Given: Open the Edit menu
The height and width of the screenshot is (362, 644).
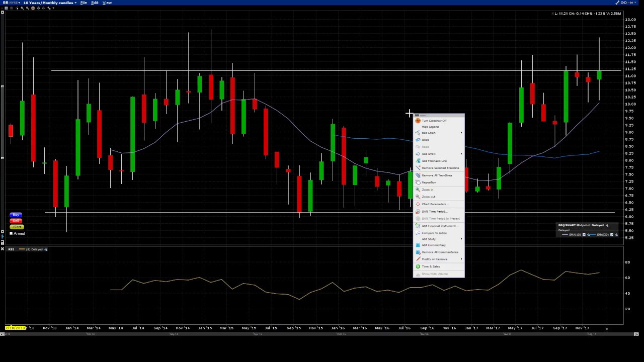Looking at the screenshot, I should (95, 3).
